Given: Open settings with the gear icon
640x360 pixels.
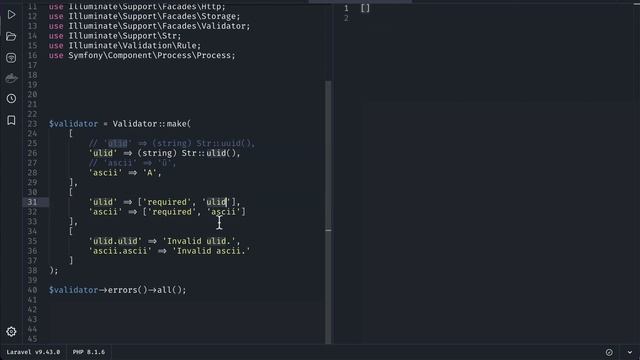Looking at the screenshot, I should [x=11, y=331].
